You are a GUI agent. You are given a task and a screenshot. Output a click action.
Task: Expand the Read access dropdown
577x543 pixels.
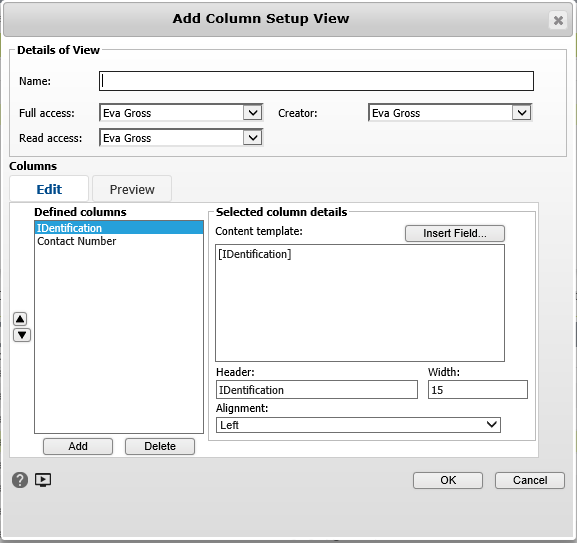(252, 138)
